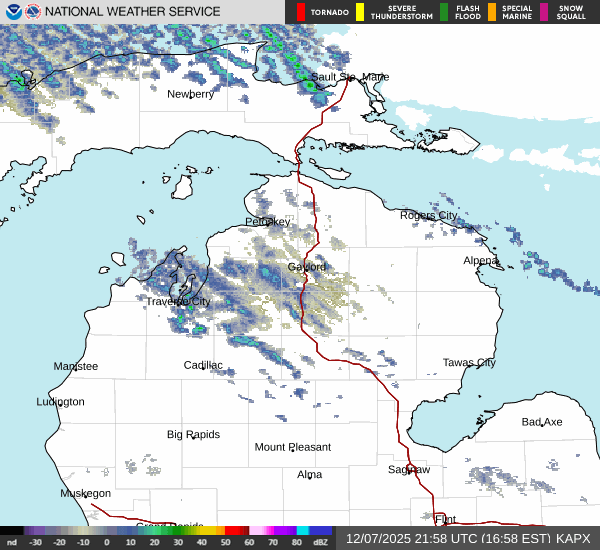This screenshot has width=600, height=550.
Task: Click the National Weather Service title text
Action: point(135,12)
